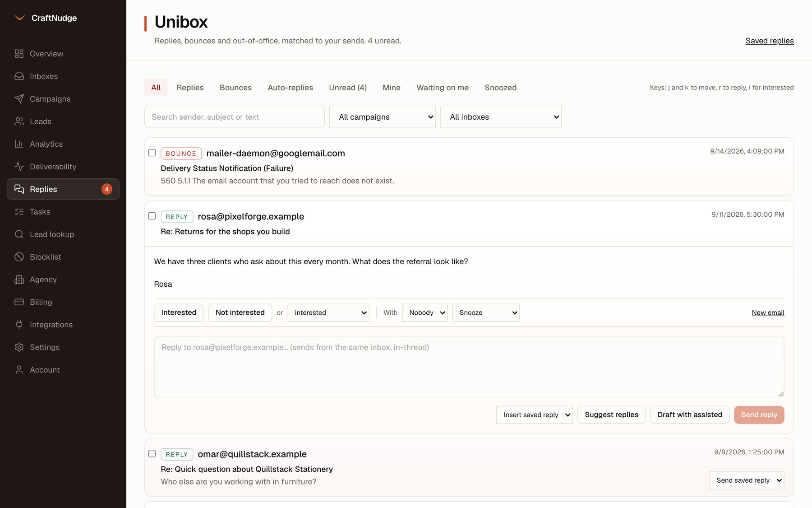The image size is (812, 508).
Task: Click the Settings gear icon
Action: click(x=19, y=347)
